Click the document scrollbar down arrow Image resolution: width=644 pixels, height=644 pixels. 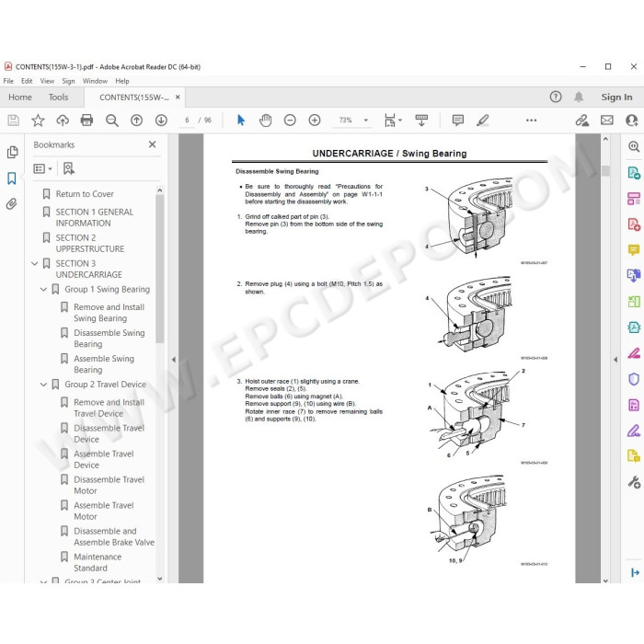tap(605, 580)
